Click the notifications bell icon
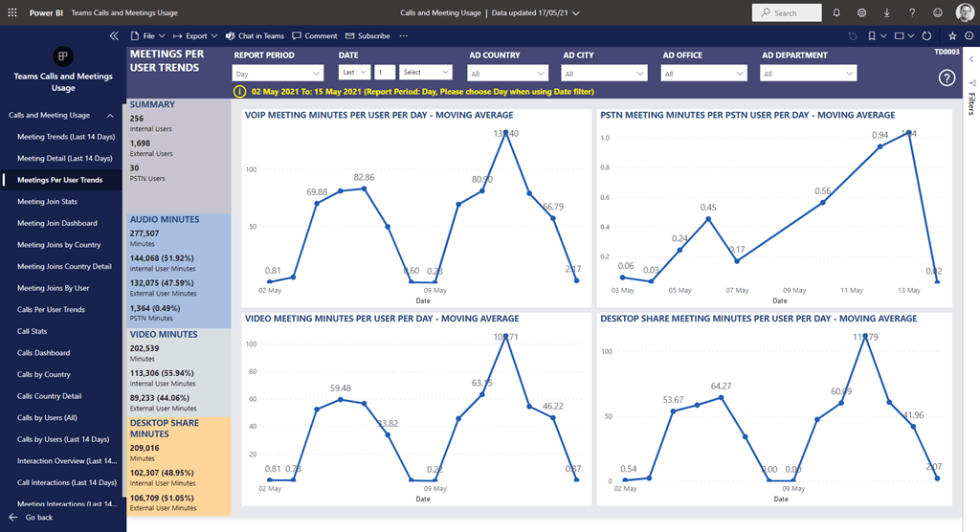 (x=836, y=13)
